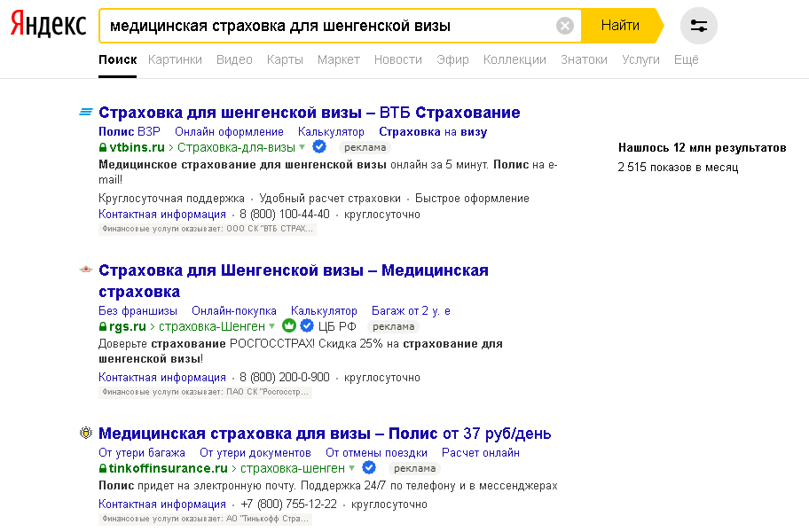Open Rosgosstrakh Контактная информация link
The image size is (809, 532).
pyautogui.click(x=162, y=378)
